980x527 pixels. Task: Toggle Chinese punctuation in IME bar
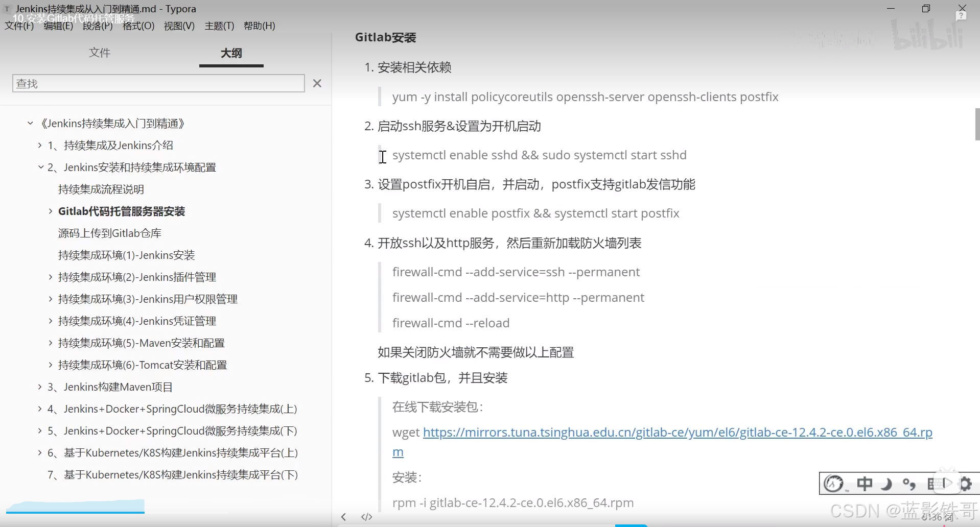pos(909,484)
